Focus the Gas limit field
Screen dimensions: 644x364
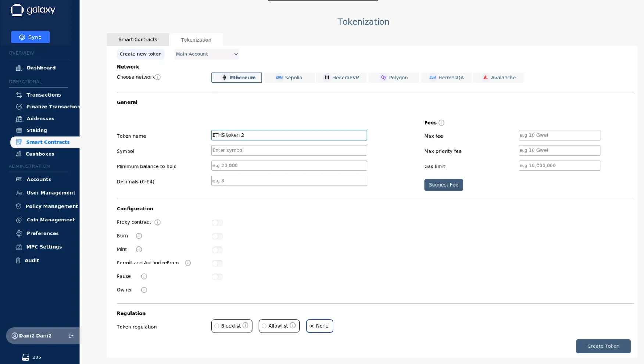559,166
